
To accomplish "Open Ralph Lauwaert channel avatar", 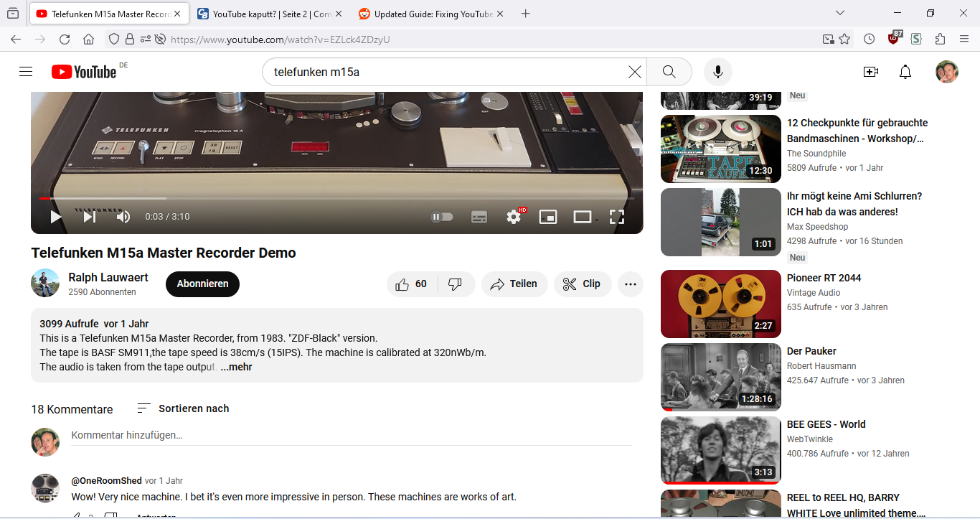I will tap(45, 284).
